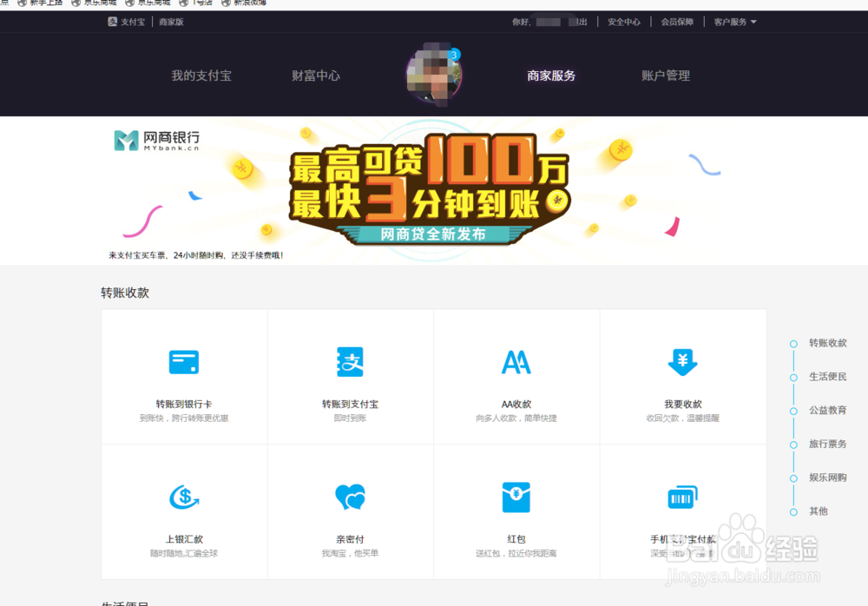Select the 转账到银行卡 bank card icon
Screen dimensions: 868x606
(x=184, y=363)
